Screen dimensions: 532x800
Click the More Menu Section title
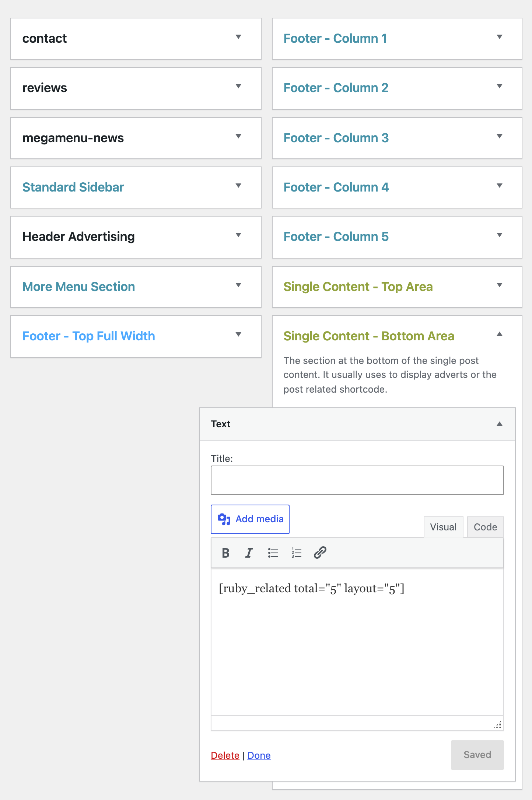[78, 287]
